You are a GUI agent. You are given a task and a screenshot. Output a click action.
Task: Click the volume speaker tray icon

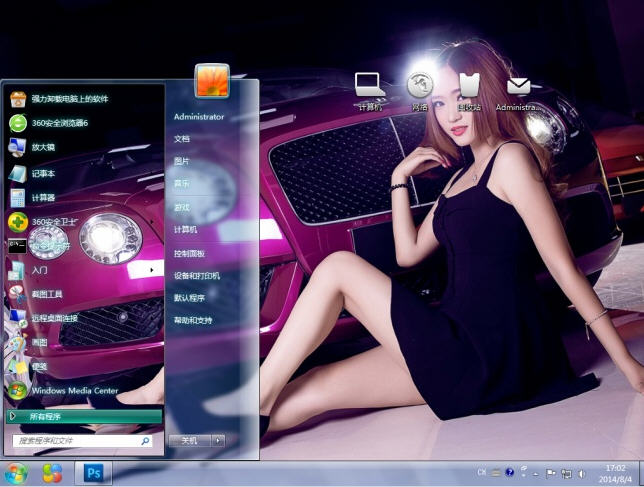(x=582, y=474)
